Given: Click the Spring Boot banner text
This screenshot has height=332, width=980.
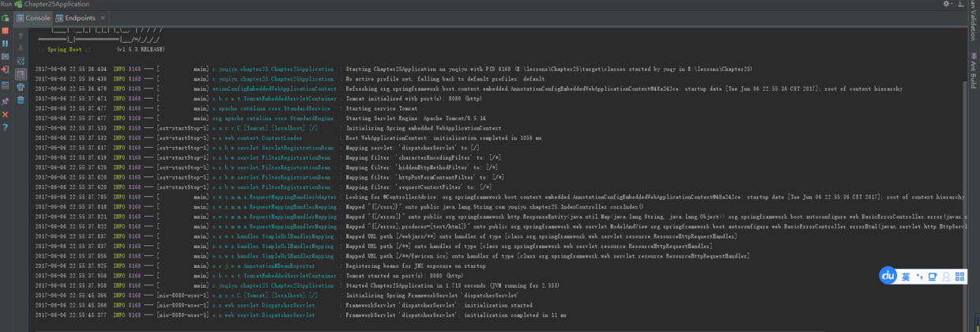Looking at the screenshot, I should coord(64,49).
